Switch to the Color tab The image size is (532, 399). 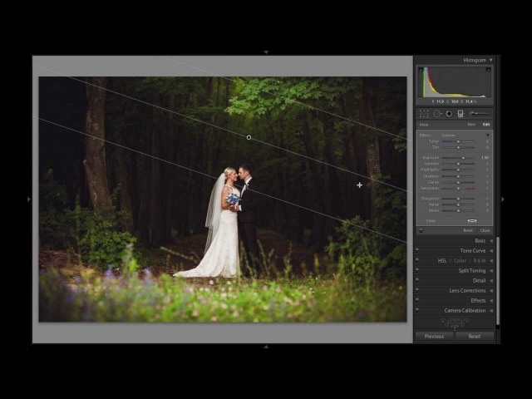point(461,260)
